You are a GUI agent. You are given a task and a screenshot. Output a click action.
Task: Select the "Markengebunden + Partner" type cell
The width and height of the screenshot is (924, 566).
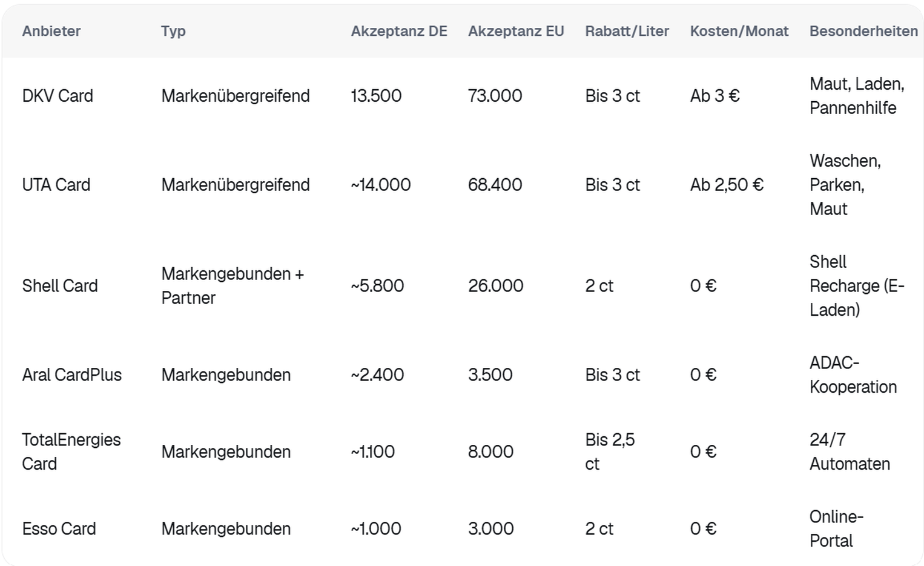pos(233,286)
